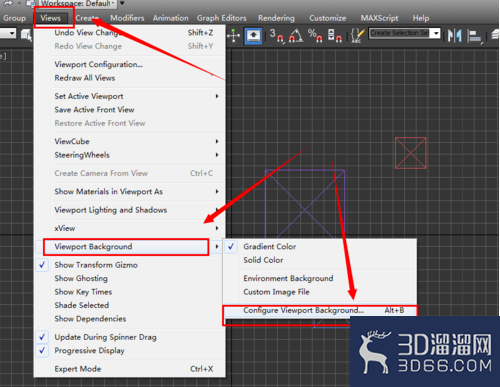Open the MAXScript menu
Screen dimensions: 500x387
pos(379,18)
